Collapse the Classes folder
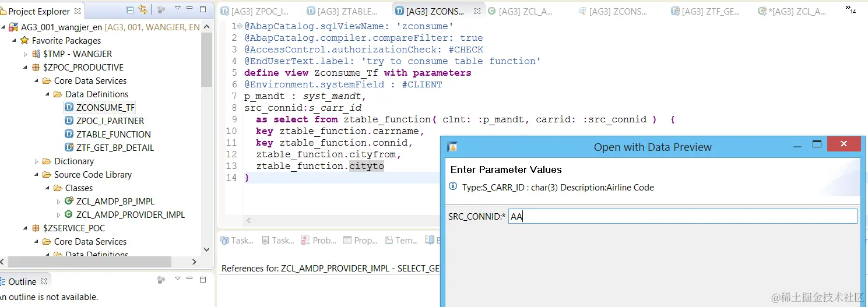868x307 pixels. 48,188
